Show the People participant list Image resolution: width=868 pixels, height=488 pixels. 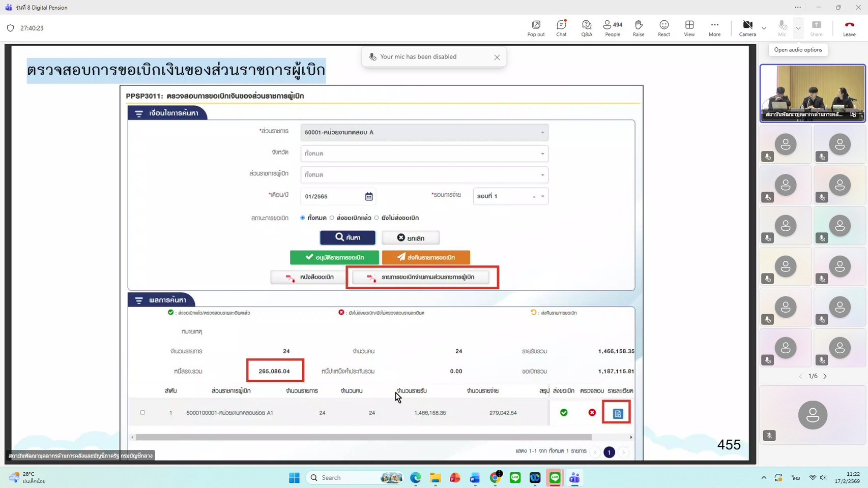tap(613, 28)
